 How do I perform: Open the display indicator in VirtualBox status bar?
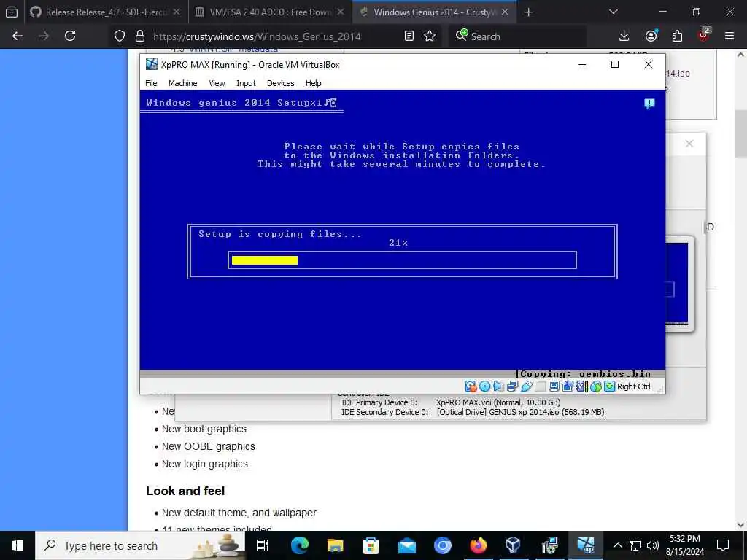coord(554,386)
